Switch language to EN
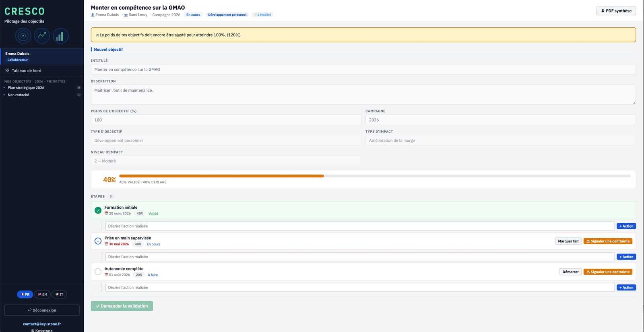The width and height of the screenshot is (644, 332). click(42, 295)
